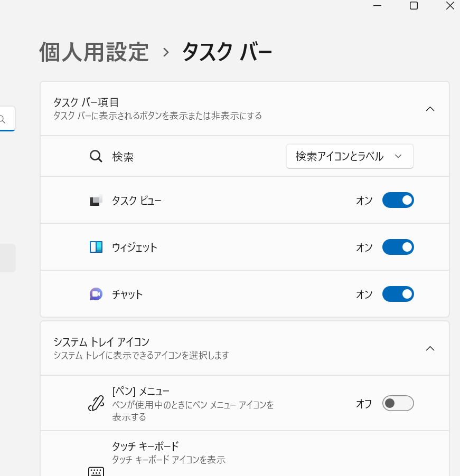The width and height of the screenshot is (460, 476).
Task: Click the タッチ キーボード keyboard icon
Action: pos(96,471)
